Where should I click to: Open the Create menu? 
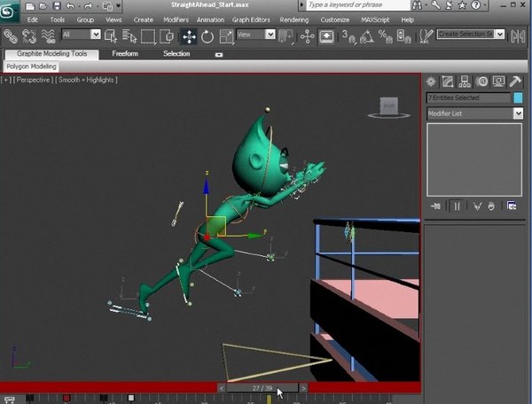click(x=143, y=19)
